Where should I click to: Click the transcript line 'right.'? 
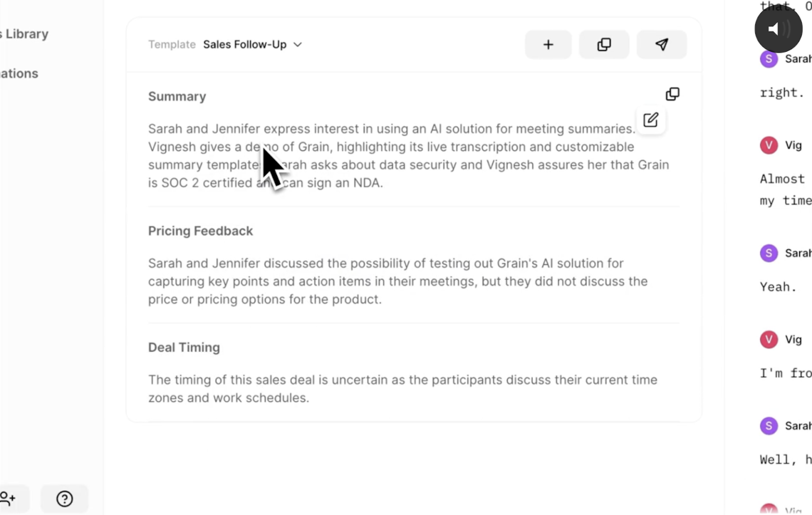tap(782, 93)
